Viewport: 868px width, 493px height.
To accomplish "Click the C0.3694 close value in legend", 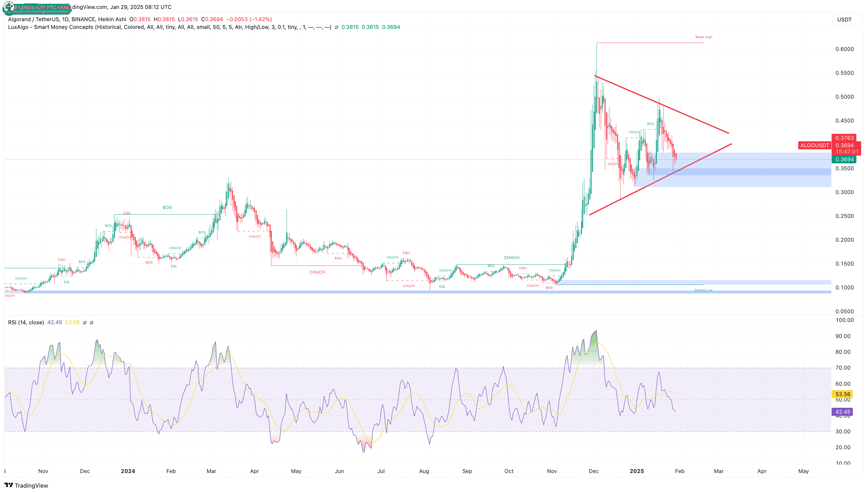I will tap(212, 19).
